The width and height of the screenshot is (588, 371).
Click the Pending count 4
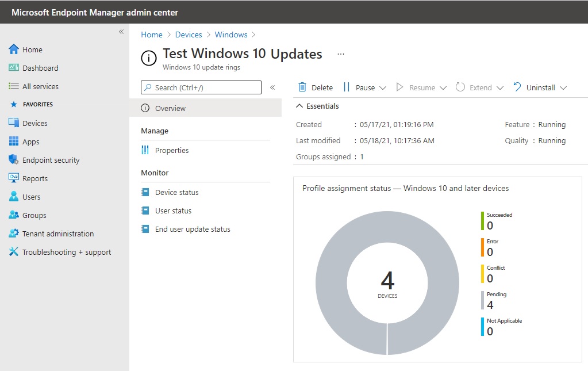point(490,305)
